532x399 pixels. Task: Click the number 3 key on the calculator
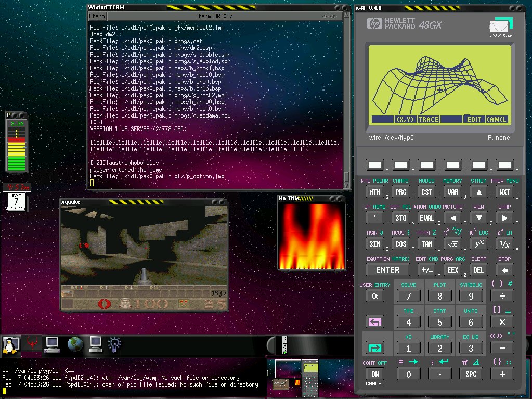pyautogui.click(x=471, y=348)
